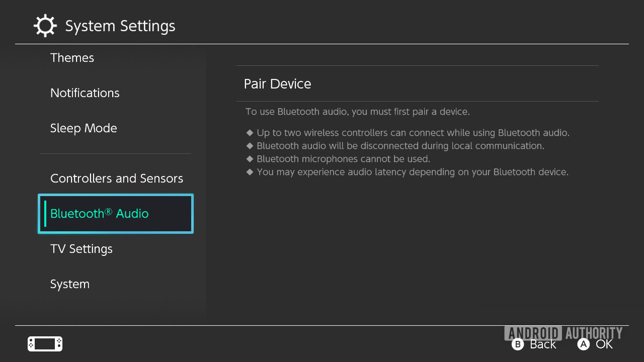The width and height of the screenshot is (644, 362).
Task: Click the local communication disconnect note
Action: pyautogui.click(x=400, y=146)
